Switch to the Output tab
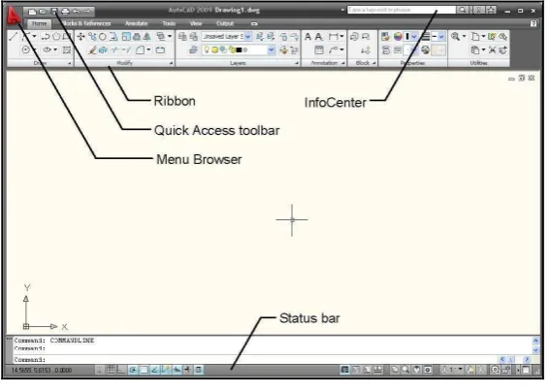This screenshot has width=550, height=392. click(225, 23)
